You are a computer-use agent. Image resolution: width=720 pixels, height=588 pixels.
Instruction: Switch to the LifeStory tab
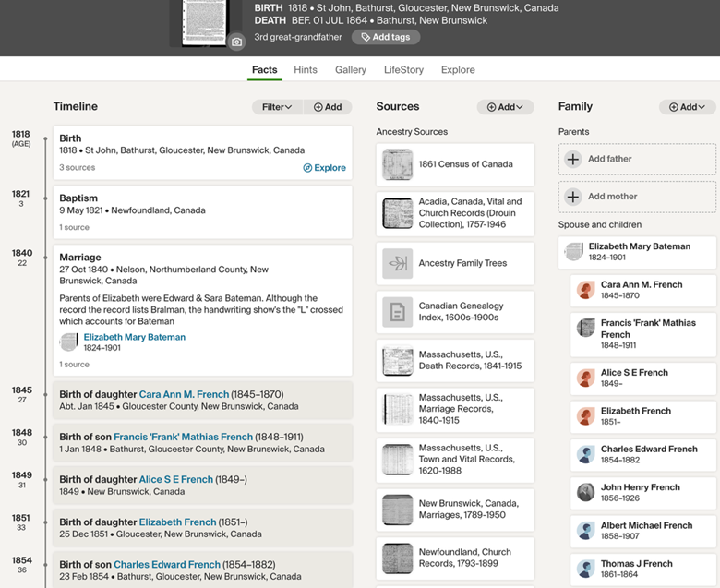click(403, 70)
